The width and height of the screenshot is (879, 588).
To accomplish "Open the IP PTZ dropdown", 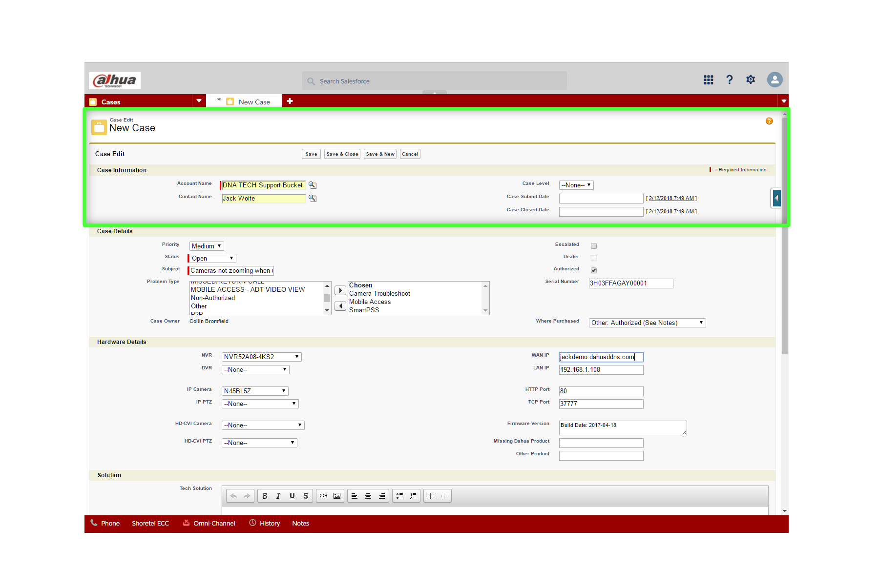I will point(260,404).
